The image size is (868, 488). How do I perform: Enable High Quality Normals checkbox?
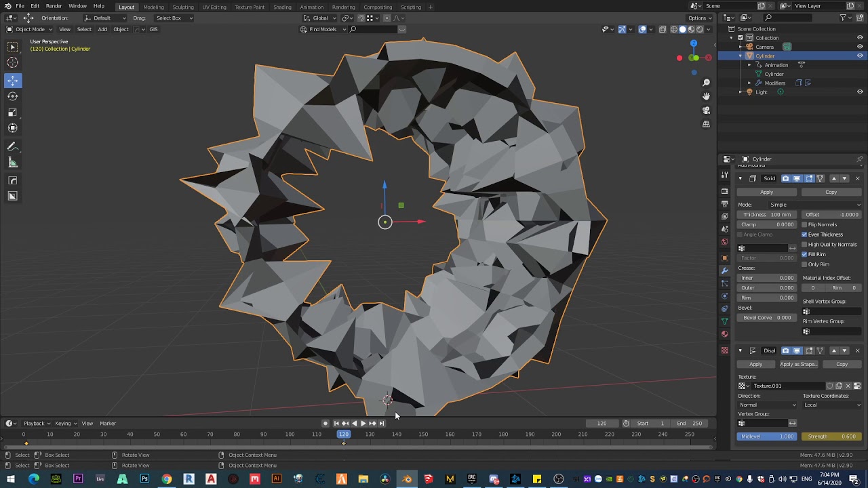click(804, 245)
